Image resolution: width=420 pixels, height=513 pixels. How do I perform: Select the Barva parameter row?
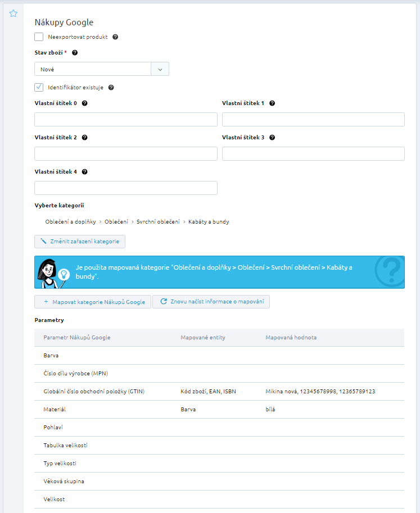click(219, 356)
